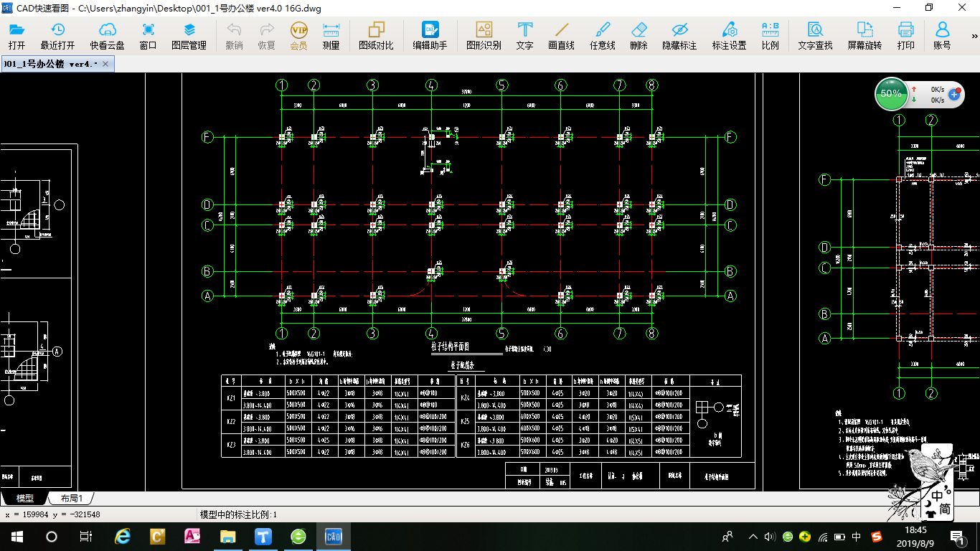
Task: Click the 50% floating speed indicator
Action: [891, 94]
